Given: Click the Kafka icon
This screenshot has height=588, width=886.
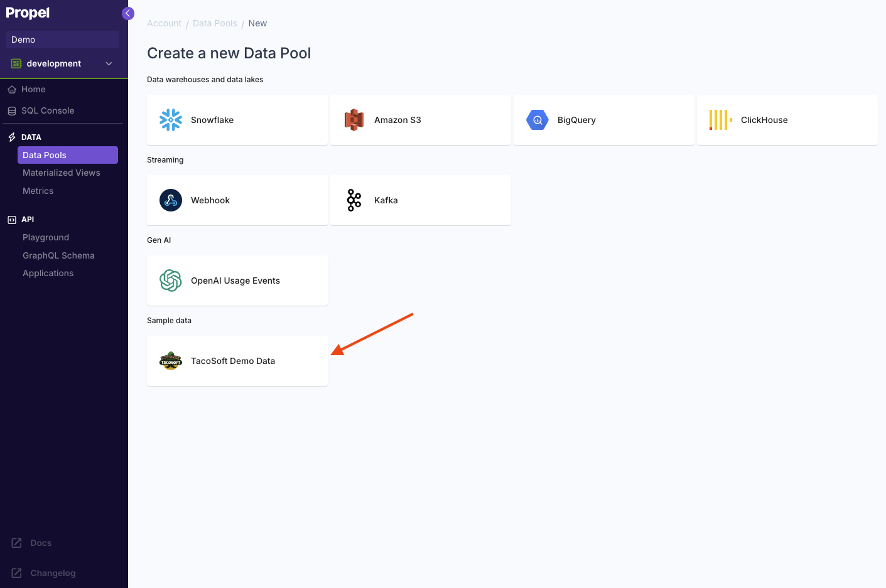Looking at the screenshot, I should pos(354,200).
